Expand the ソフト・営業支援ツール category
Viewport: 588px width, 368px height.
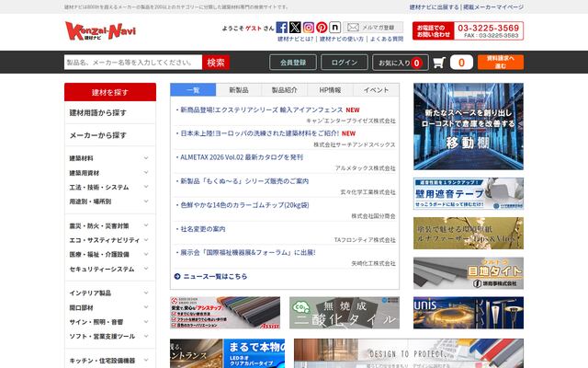pyautogui.click(x=109, y=336)
